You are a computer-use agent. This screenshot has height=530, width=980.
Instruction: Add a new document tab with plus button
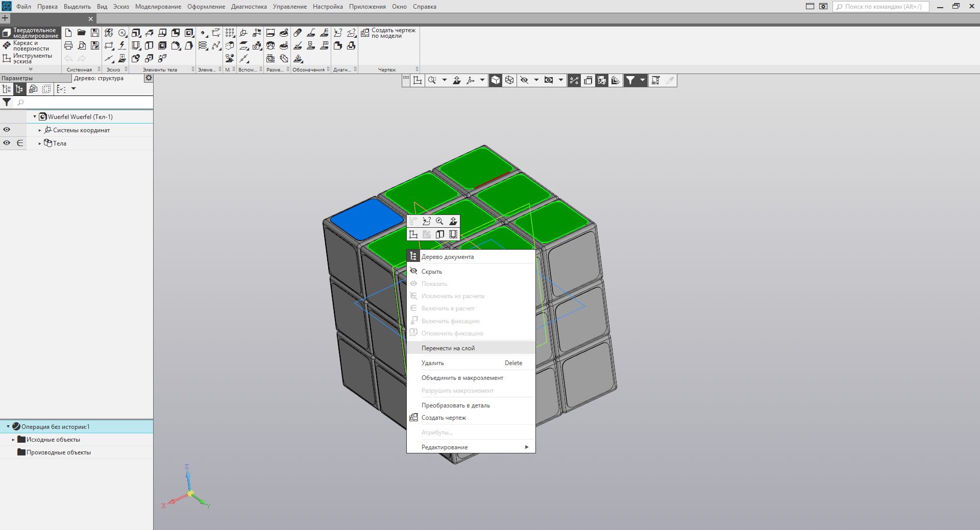click(5, 18)
